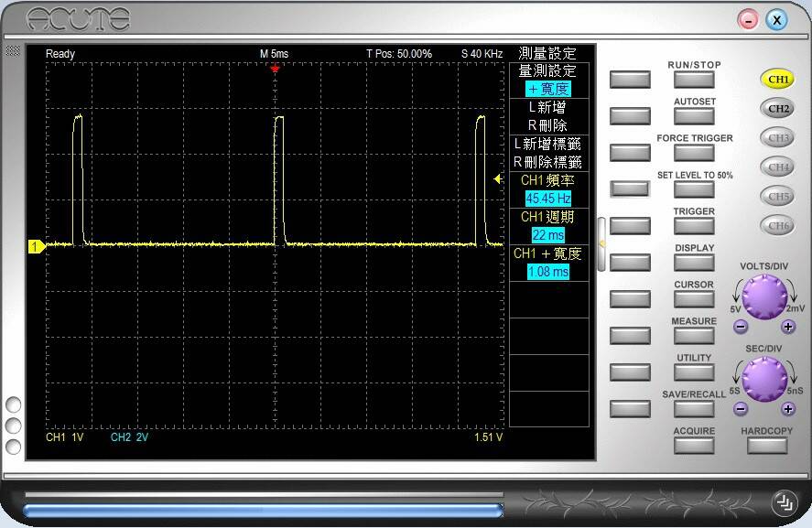Click the yellow trigger level arrow
Screen dimensions: 812x528
[x=498, y=179]
